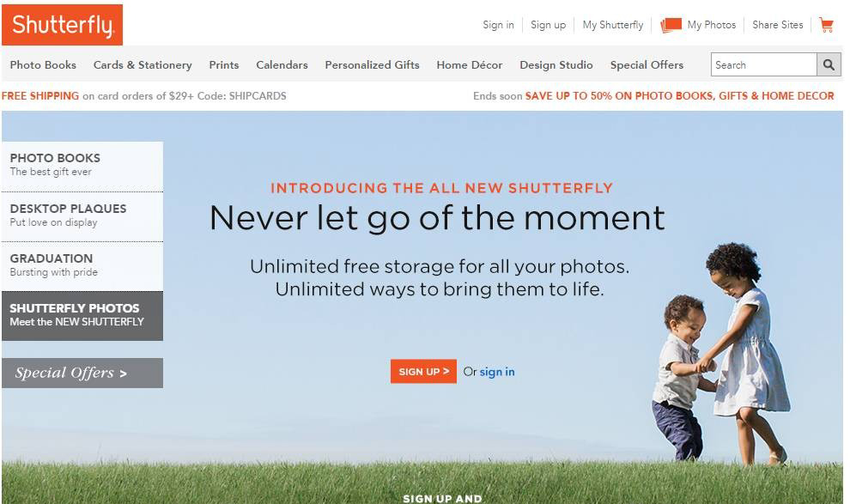Focus the Search input field
The width and height of the screenshot is (850, 504).
point(764,65)
